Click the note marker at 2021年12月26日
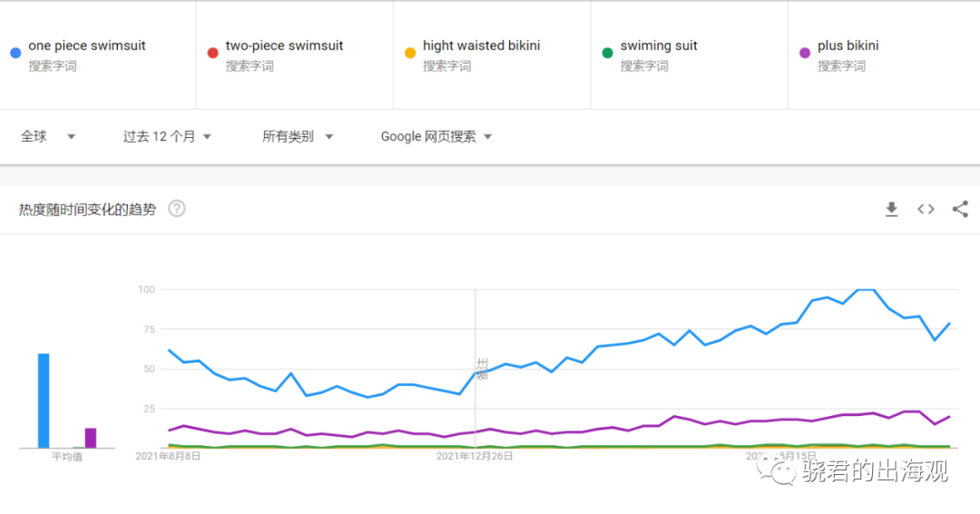 click(483, 369)
